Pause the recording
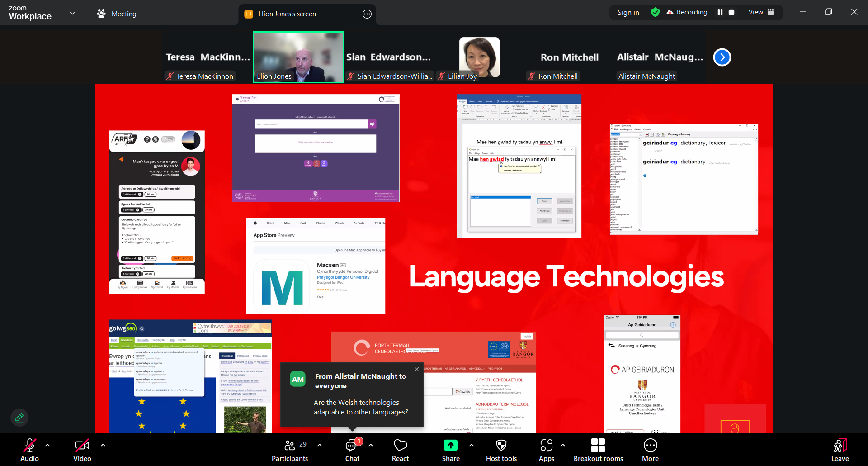Screen dimensions: 868x466 (720, 12)
